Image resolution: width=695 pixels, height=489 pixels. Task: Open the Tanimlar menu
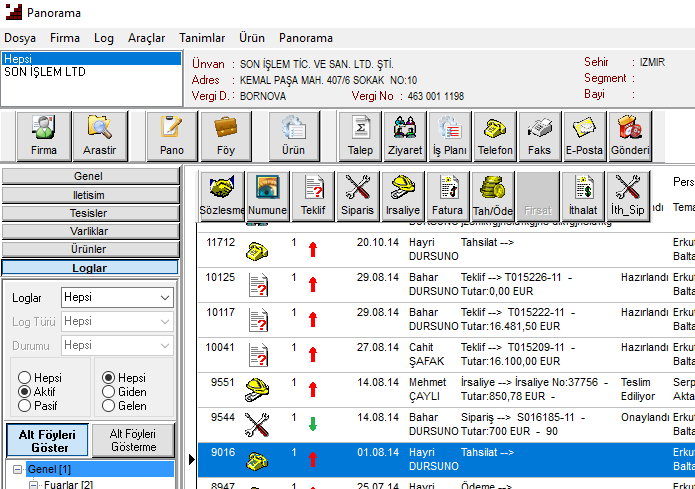pyautogui.click(x=201, y=38)
